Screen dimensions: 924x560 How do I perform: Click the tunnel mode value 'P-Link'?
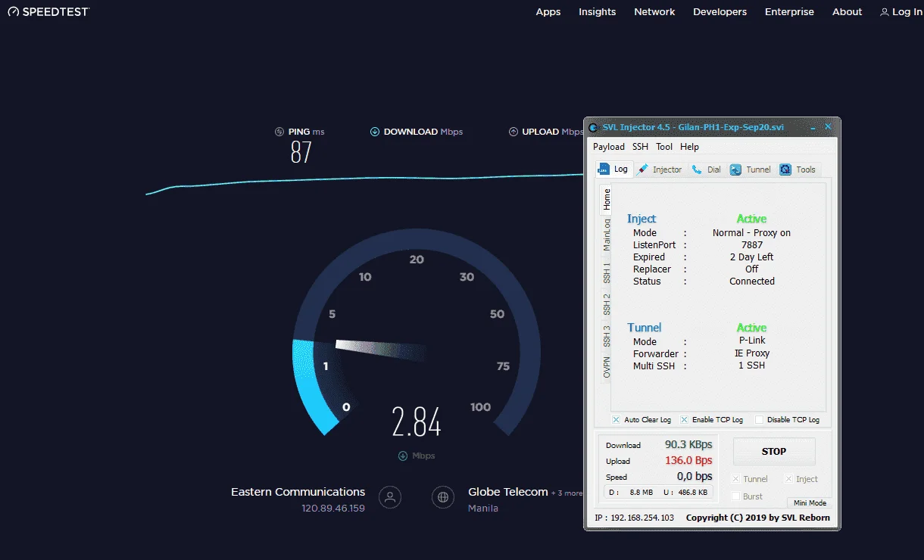click(752, 341)
